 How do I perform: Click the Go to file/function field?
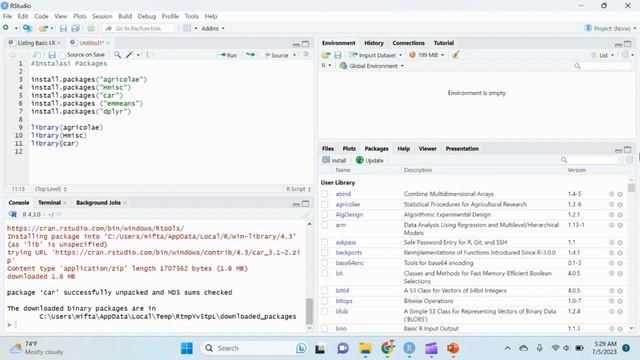click(x=138, y=28)
